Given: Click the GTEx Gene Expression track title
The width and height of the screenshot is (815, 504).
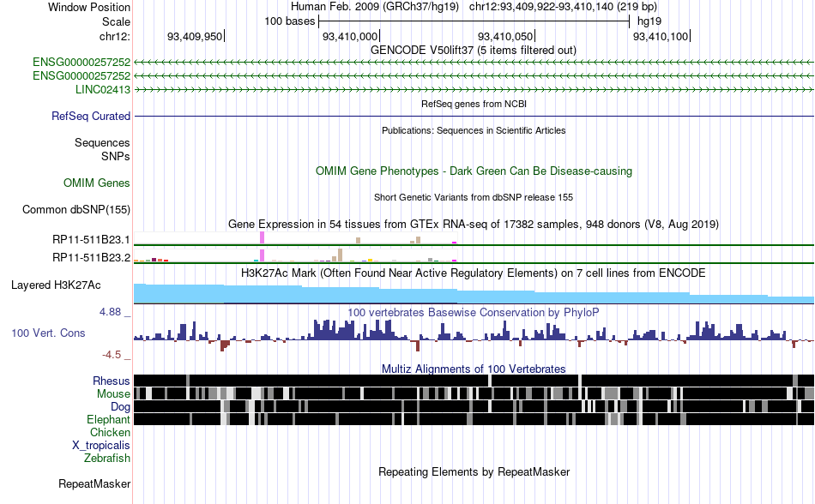Looking at the screenshot, I should 474,225.
